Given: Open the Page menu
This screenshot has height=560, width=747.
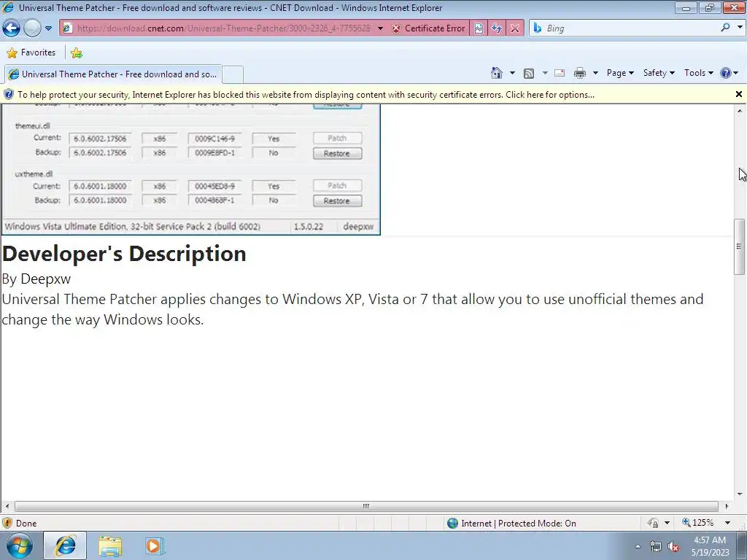Looking at the screenshot, I should tap(620, 73).
